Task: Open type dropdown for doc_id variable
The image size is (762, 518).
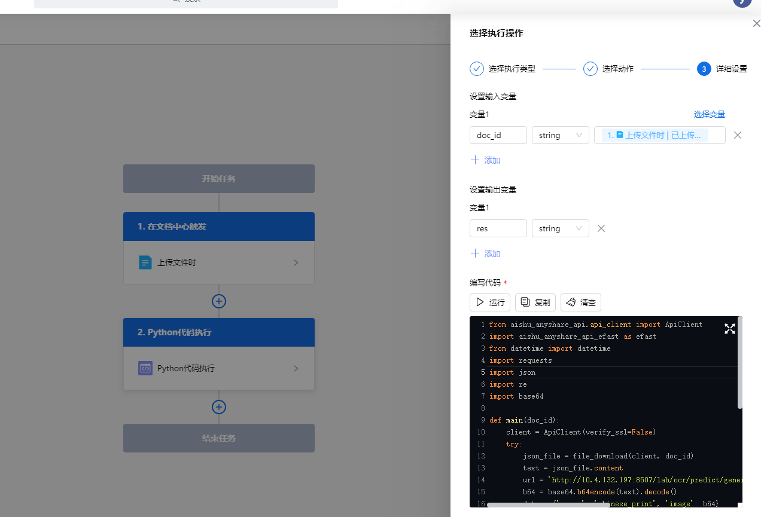Action: pos(561,135)
